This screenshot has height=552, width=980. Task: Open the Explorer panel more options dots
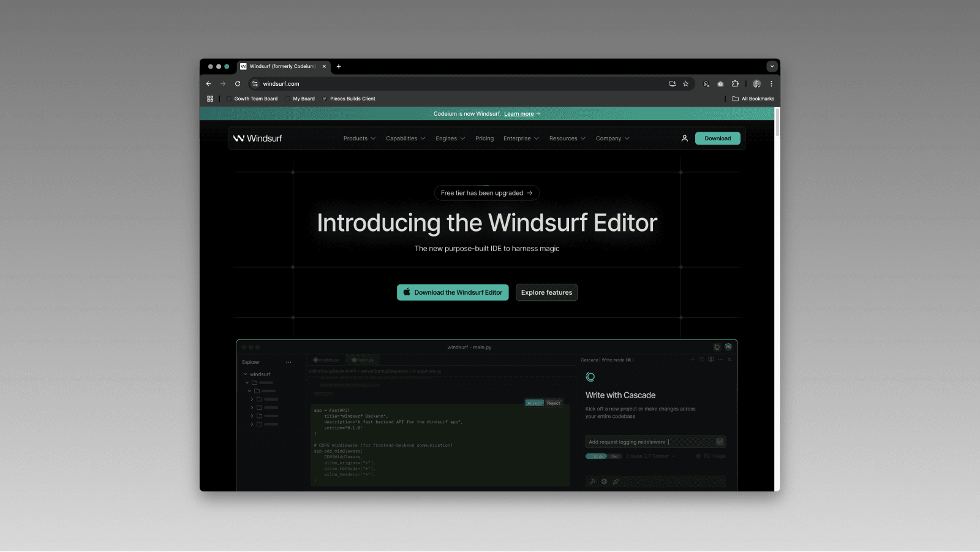tap(288, 362)
